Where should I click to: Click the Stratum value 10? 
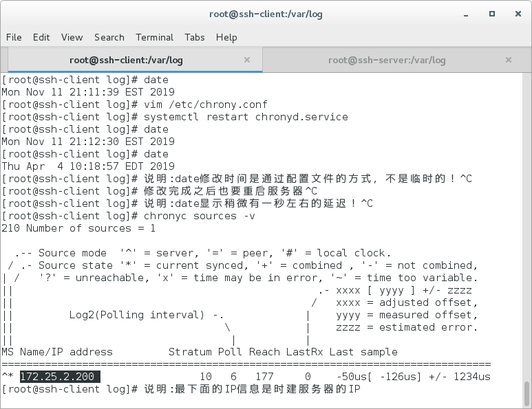(x=206, y=377)
